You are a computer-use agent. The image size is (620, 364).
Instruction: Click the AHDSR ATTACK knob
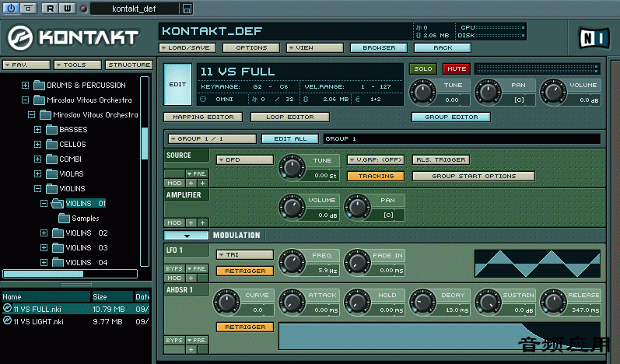coord(292,302)
